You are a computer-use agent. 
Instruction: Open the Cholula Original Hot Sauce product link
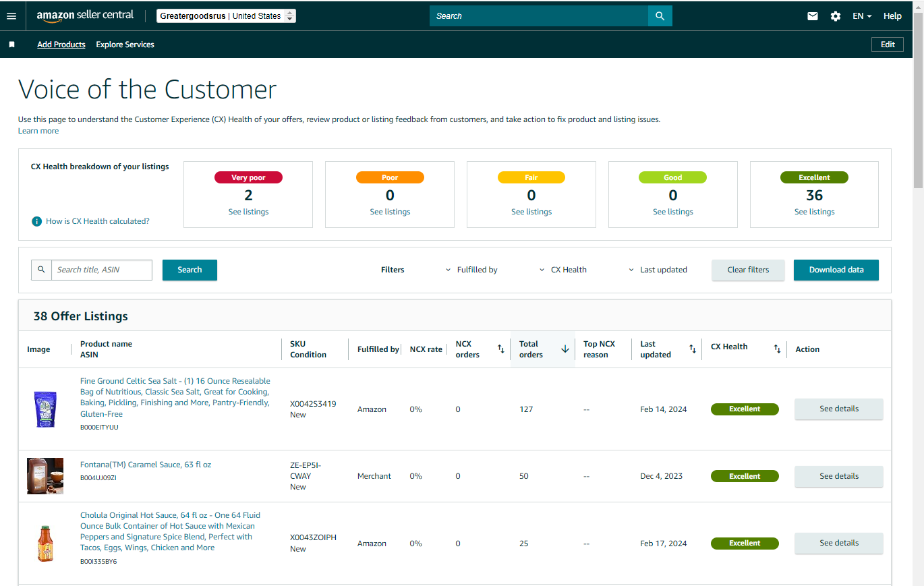click(171, 531)
